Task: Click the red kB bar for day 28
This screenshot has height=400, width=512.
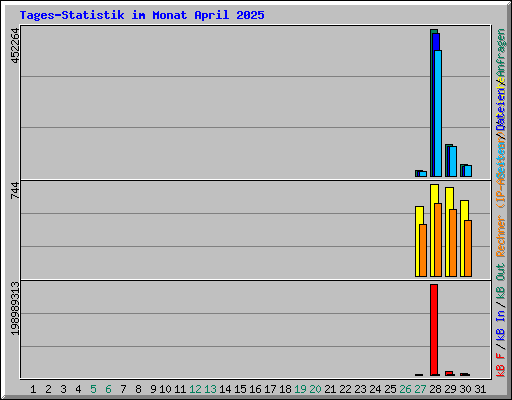Action: pos(434,330)
